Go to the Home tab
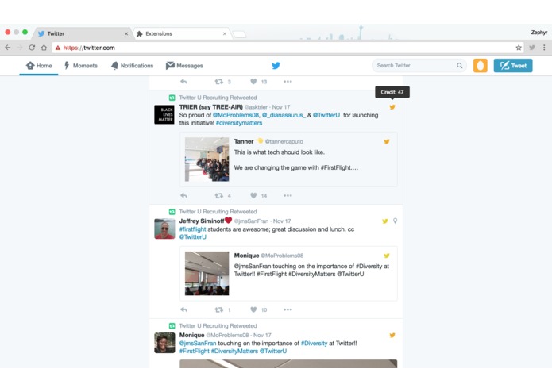The height and width of the screenshot is (392, 552). click(x=39, y=65)
